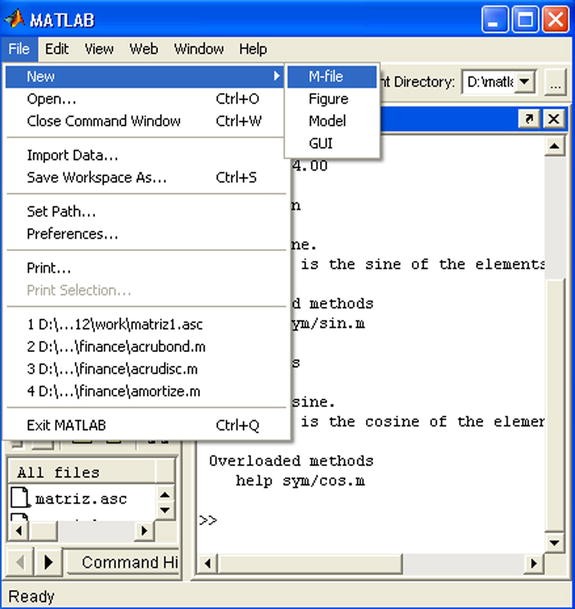Choose Print... in the File menu
Screen dimensions: 575x609
coord(145,268)
